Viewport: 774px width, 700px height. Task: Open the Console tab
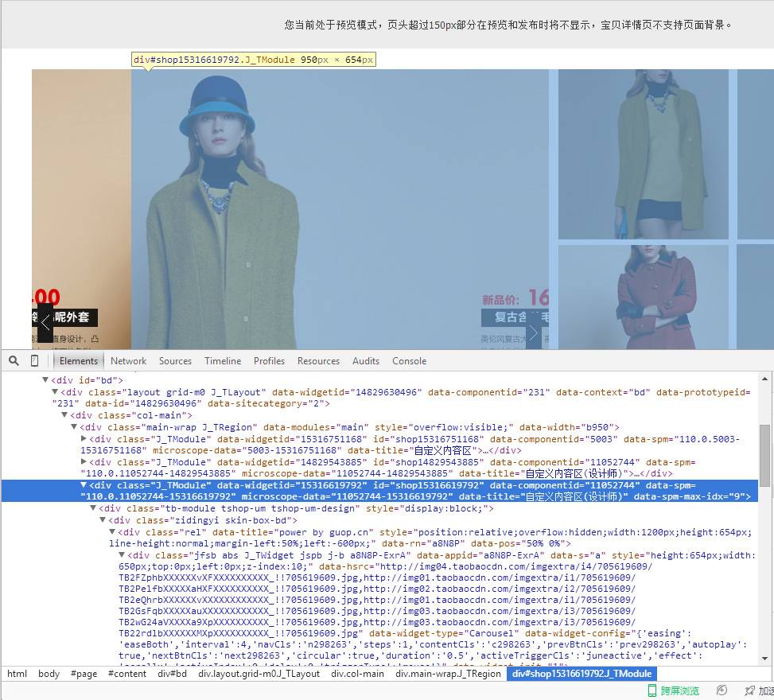coord(409,360)
